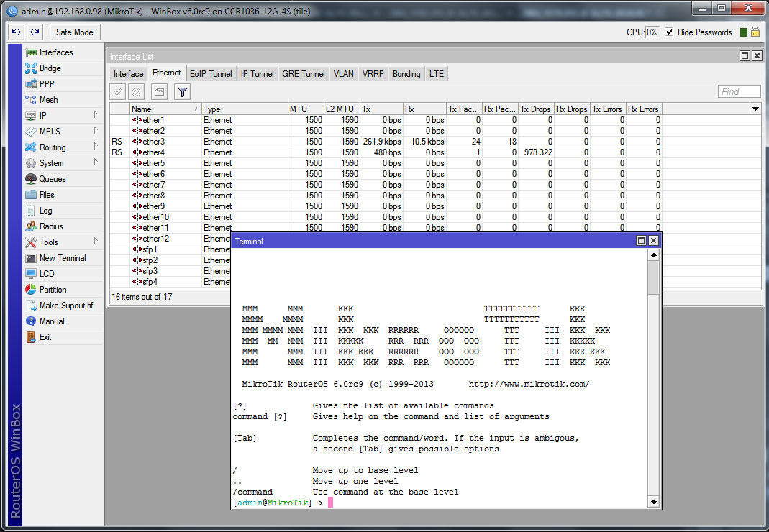Open Interfaces from the sidebar
The height and width of the screenshot is (532, 769).
coord(54,51)
